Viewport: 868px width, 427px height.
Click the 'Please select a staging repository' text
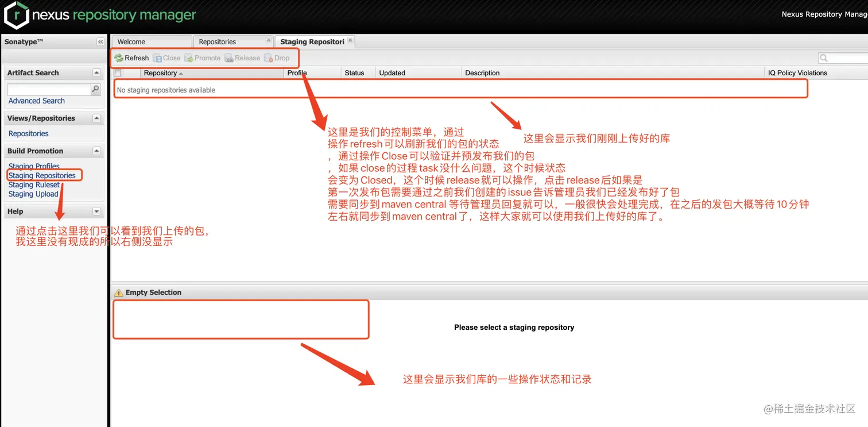tap(514, 328)
